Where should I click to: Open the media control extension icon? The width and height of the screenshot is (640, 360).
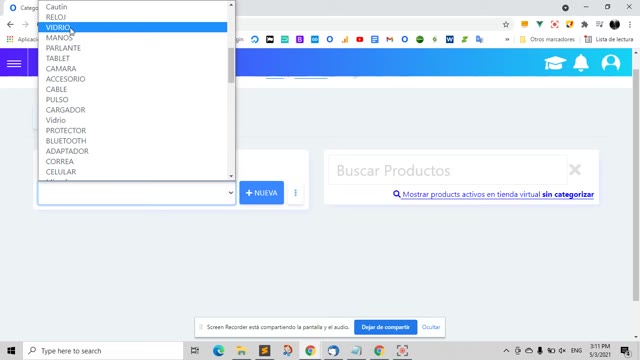click(x=599, y=24)
